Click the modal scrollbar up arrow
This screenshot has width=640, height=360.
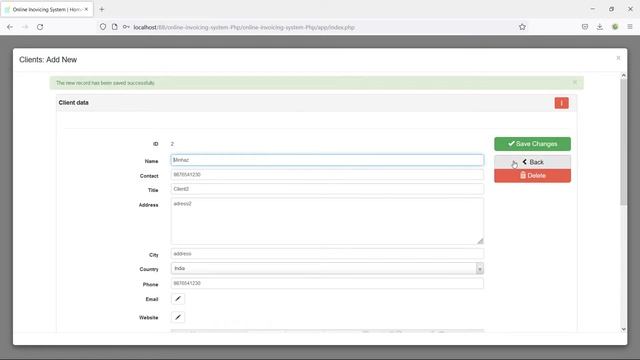(x=623, y=75)
